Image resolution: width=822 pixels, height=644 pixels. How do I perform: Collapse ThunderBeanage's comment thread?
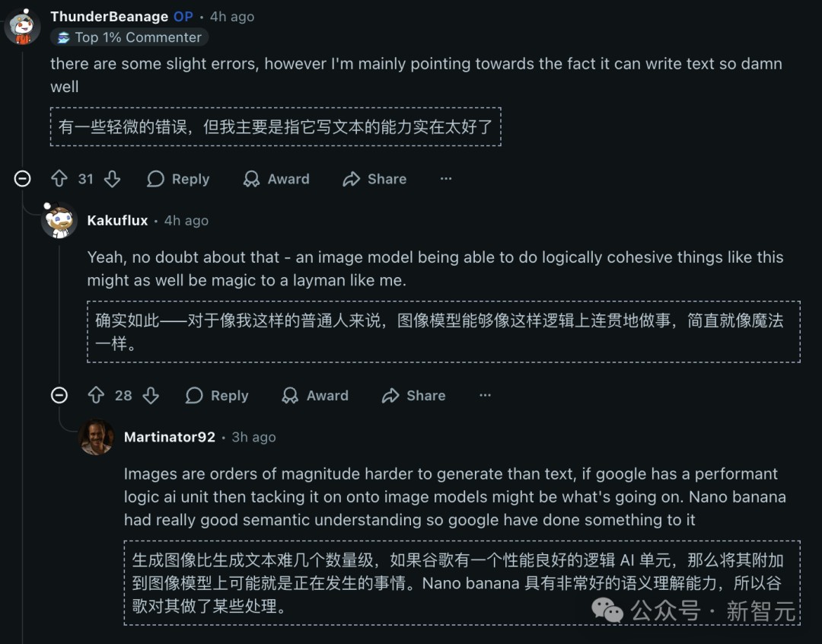click(x=22, y=179)
